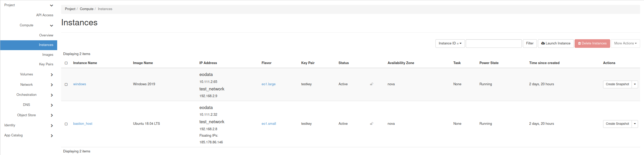The image size is (644, 155).
Task: Check the bastion_host instance checkbox
Action: pyautogui.click(x=66, y=124)
